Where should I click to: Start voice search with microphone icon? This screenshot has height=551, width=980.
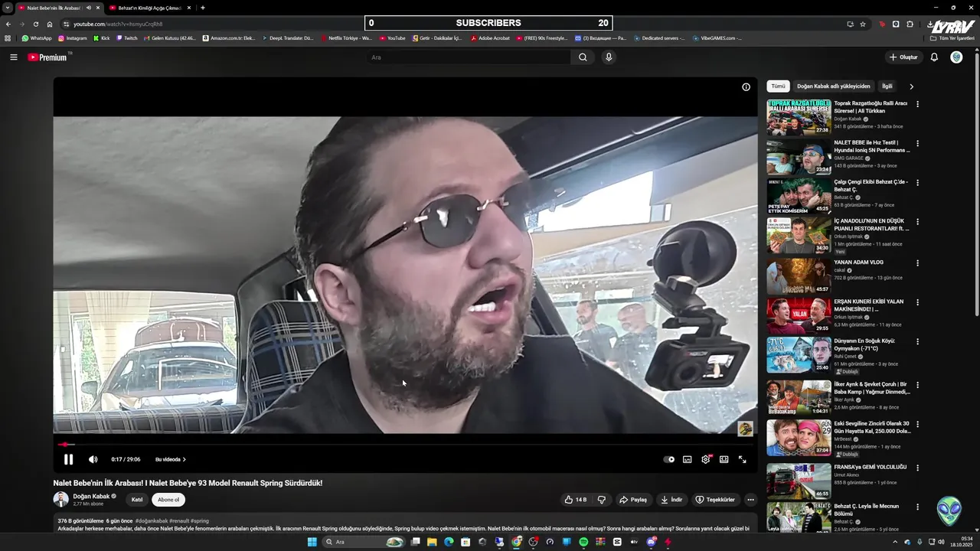coord(609,57)
